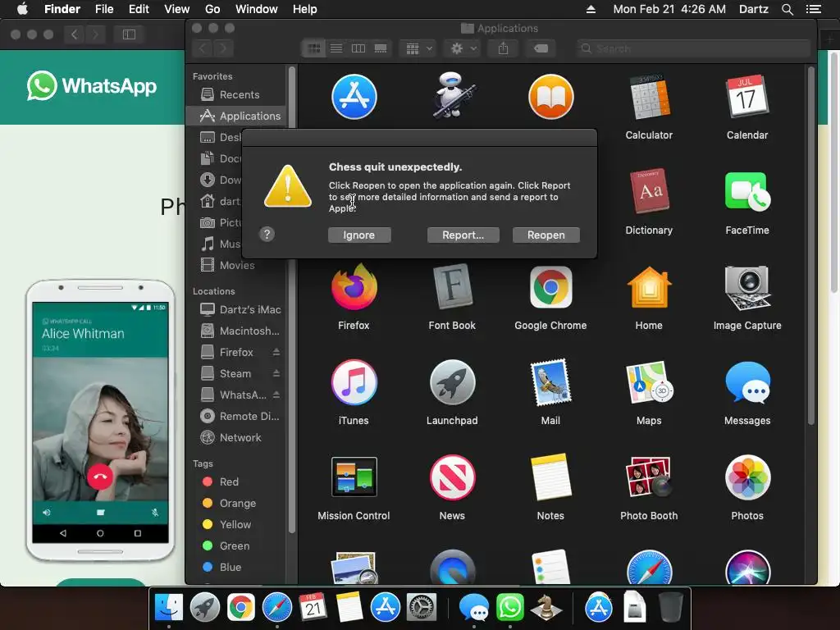Open Firefox in the Applications folder
Screen dimensions: 840x630
[x=354, y=287]
